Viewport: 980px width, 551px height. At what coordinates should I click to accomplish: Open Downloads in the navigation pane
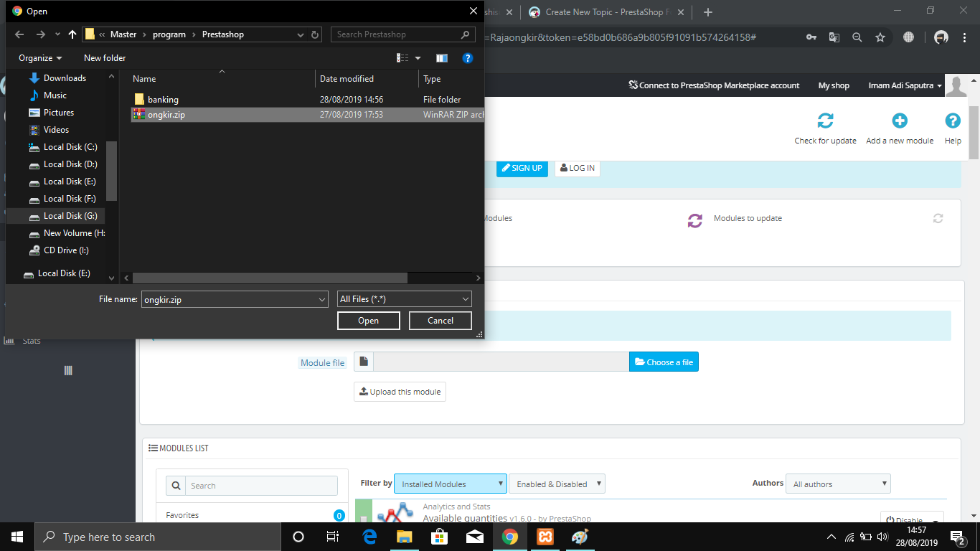point(65,78)
